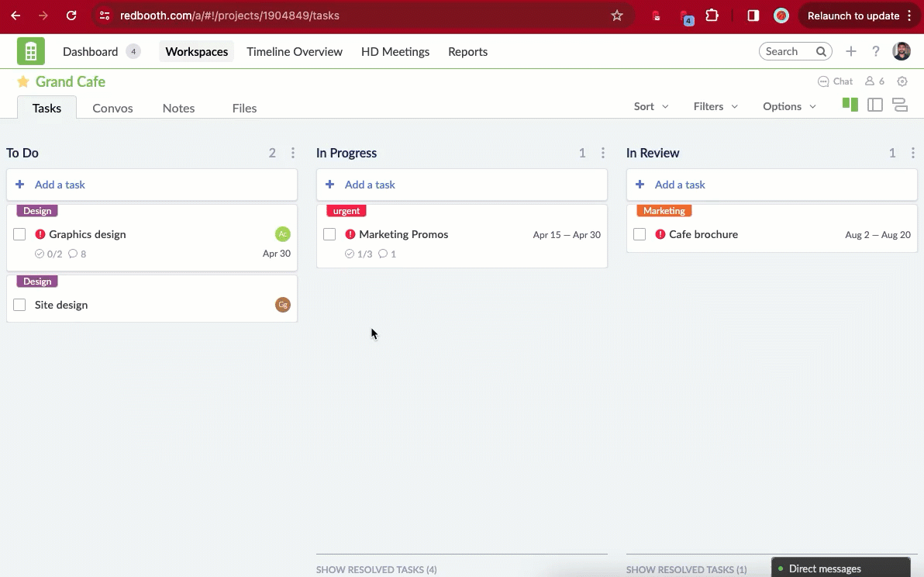The image size is (924, 577).
Task: Open the Options dropdown
Action: coord(789,106)
